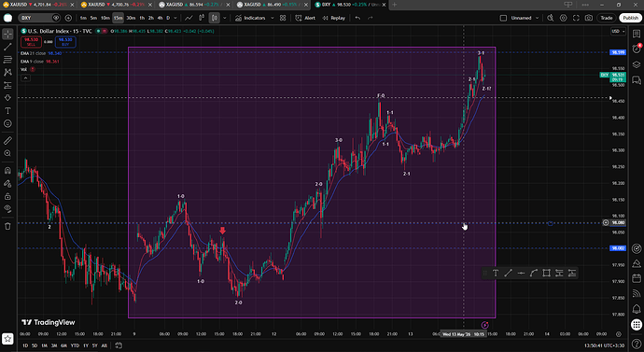Select 4h timeframe

[160, 18]
